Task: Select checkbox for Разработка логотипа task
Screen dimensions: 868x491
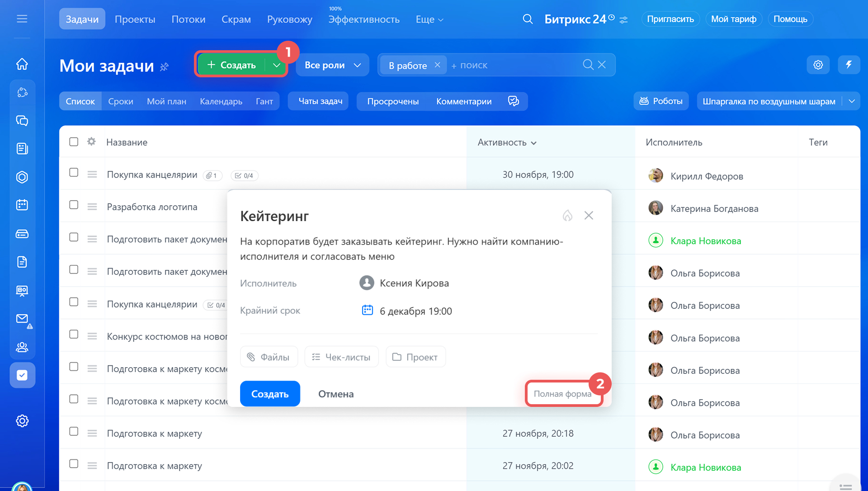Action: tap(74, 205)
